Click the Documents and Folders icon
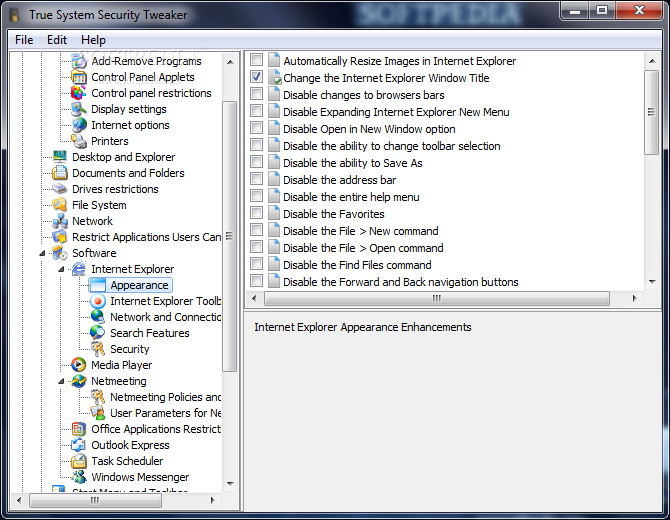 pyautogui.click(x=60, y=173)
